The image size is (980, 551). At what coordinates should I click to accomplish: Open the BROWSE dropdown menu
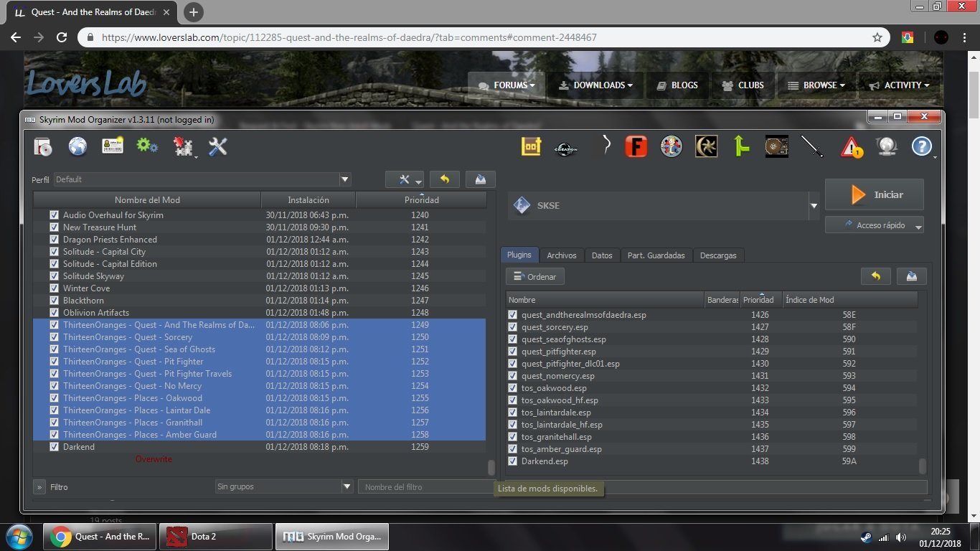pyautogui.click(x=816, y=85)
